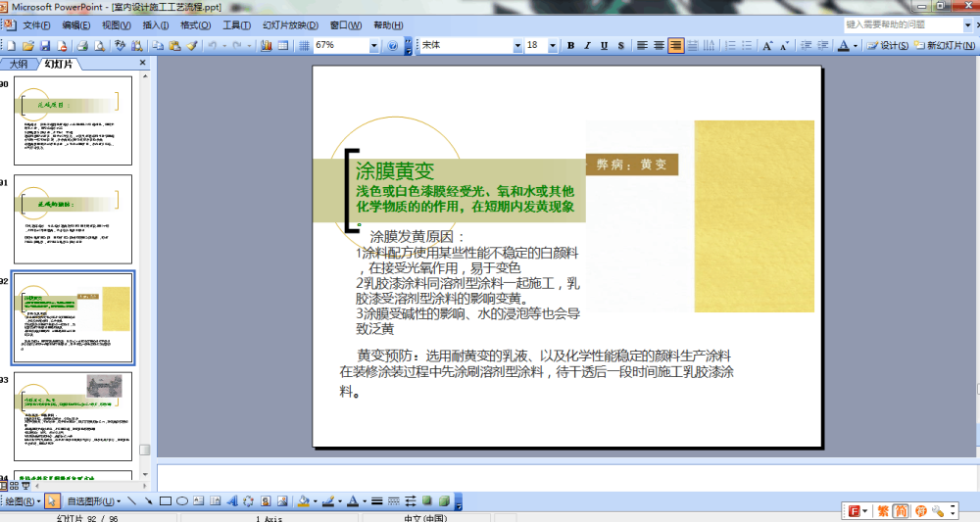Screen dimensions: 980x522
Task: Click the Copy icon
Action: tap(158, 46)
